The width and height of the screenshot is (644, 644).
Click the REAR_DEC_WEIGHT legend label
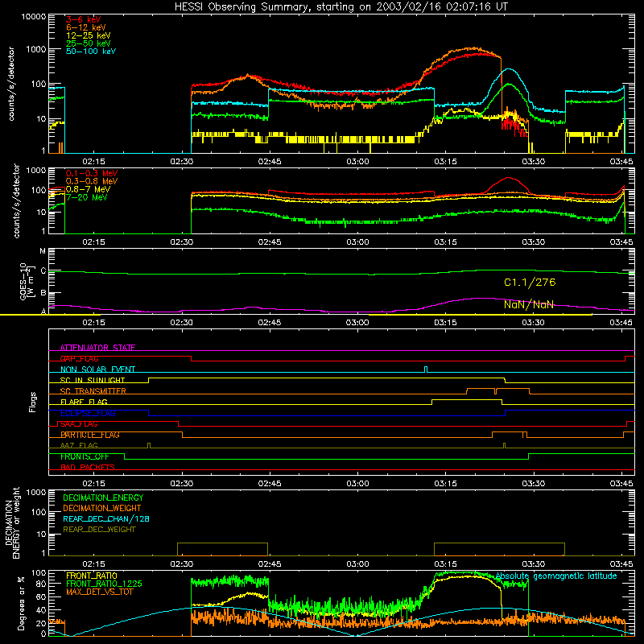[99, 530]
